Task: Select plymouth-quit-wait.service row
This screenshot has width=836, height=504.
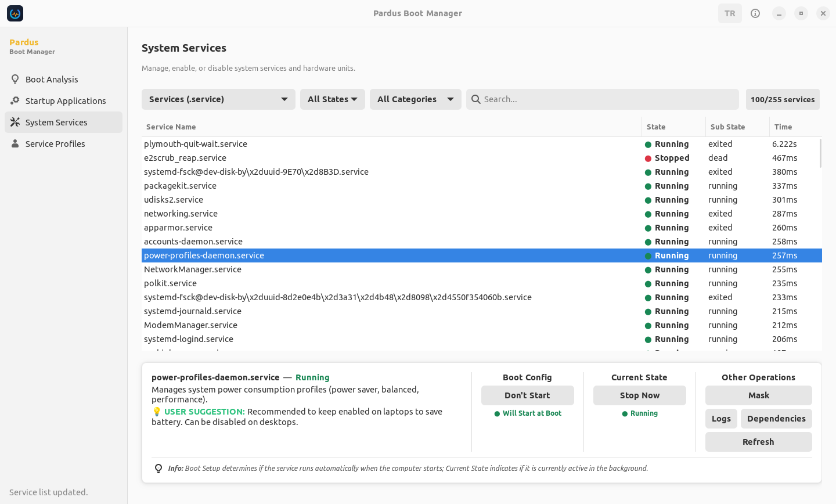Action: click(482, 144)
